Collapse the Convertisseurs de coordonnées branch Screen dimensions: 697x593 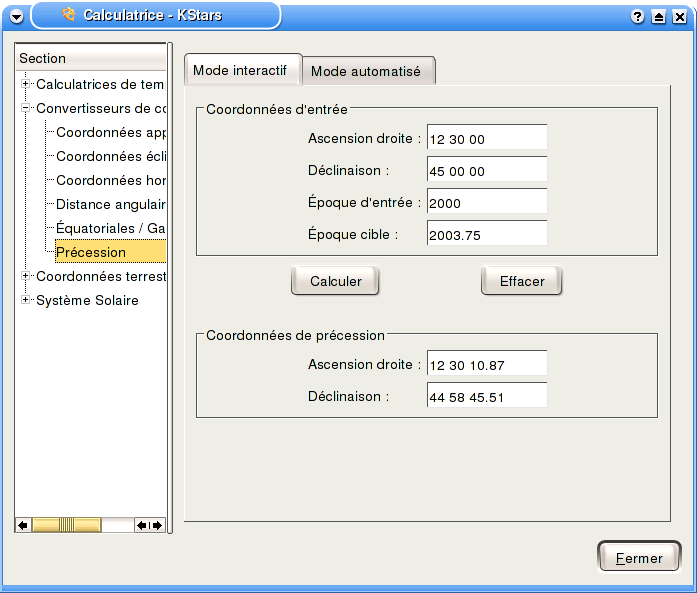click(27, 108)
